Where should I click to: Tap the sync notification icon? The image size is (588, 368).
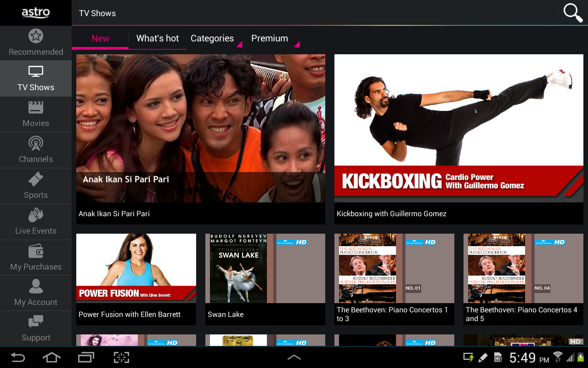point(468,357)
